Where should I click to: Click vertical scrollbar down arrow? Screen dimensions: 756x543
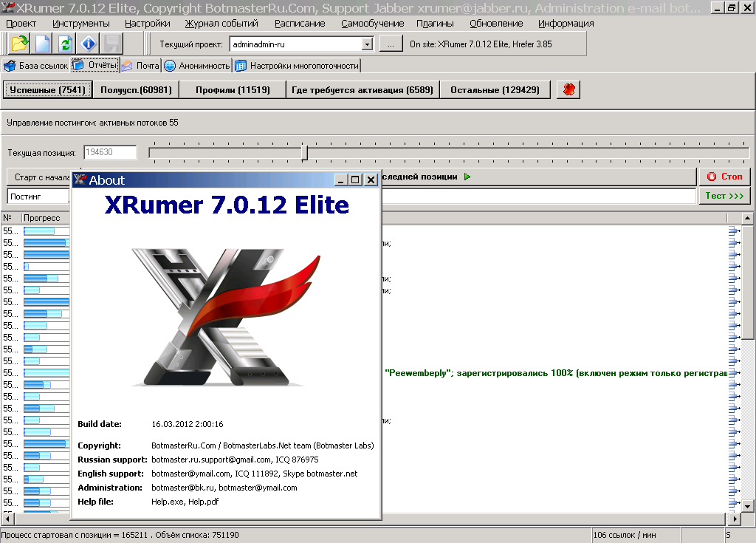click(747, 506)
